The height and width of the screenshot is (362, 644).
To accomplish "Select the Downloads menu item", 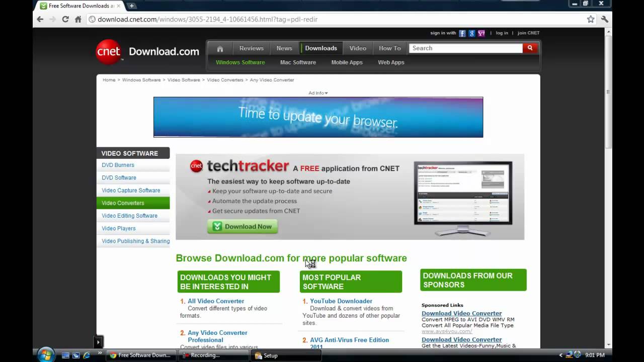I will coord(321,48).
